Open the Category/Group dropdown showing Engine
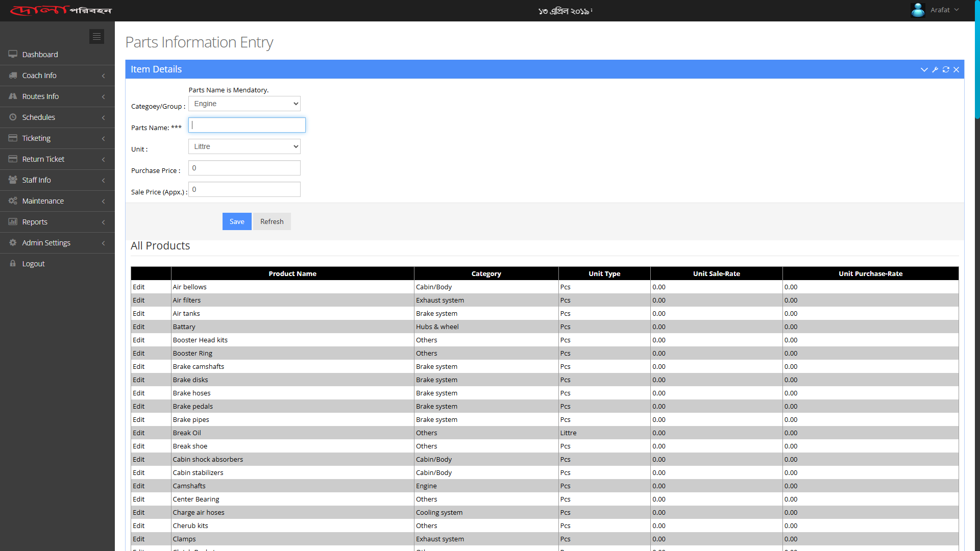 point(244,104)
